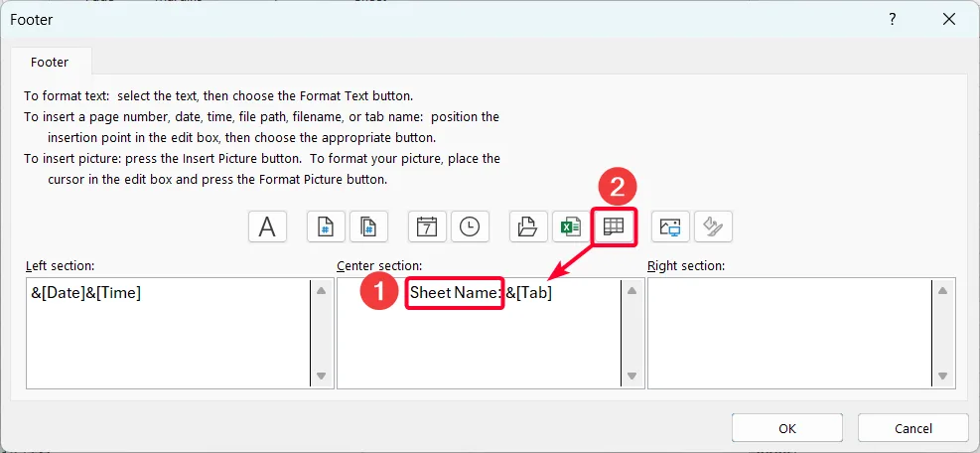The height and width of the screenshot is (453, 980).
Task: Insert Sheet Name with the grid icon
Action: [614, 226]
